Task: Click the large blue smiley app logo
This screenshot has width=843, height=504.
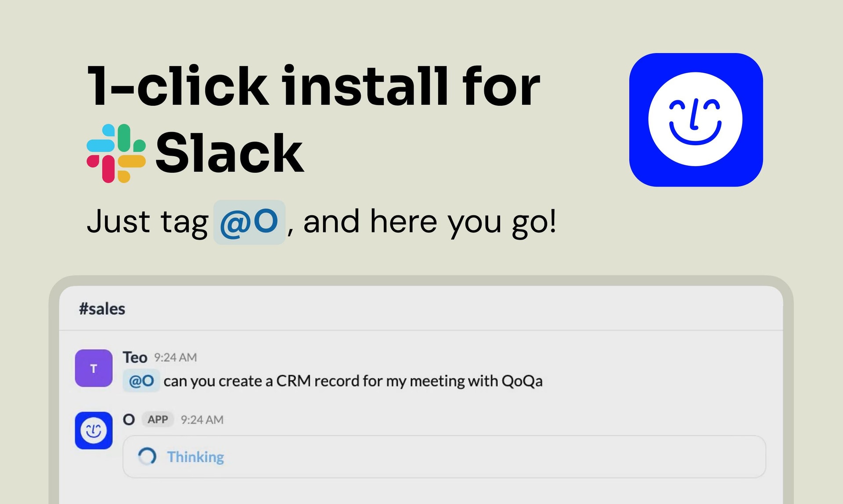Action: (696, 120)
